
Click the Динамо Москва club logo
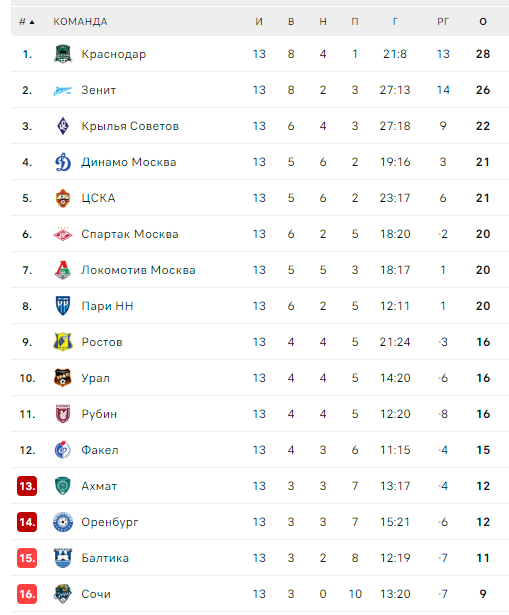pos(63,162)
